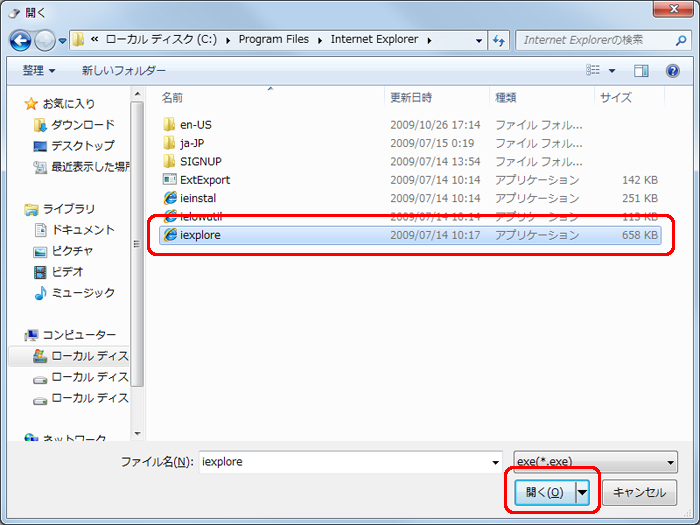Screen dimensions: 700x525
Task: Close the 開く dialog window
Action: pos(673,8)
